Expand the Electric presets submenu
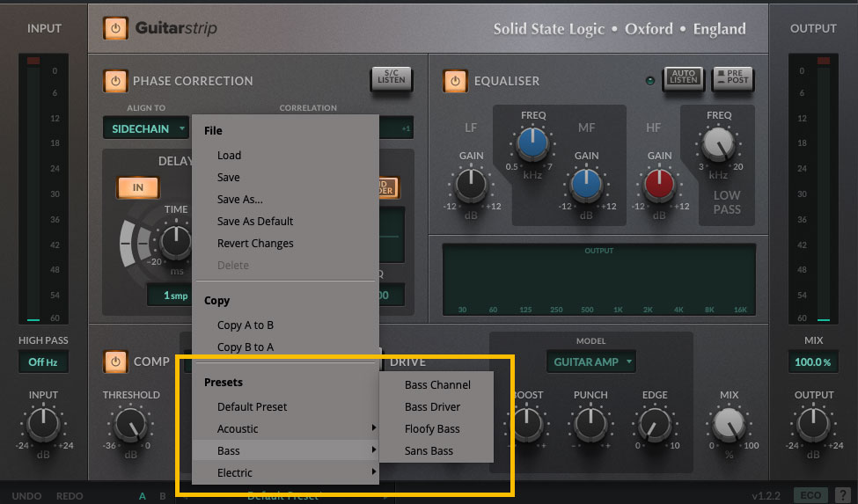The width and height of the screenshot is (858, 504). click(x=286, y=472)
